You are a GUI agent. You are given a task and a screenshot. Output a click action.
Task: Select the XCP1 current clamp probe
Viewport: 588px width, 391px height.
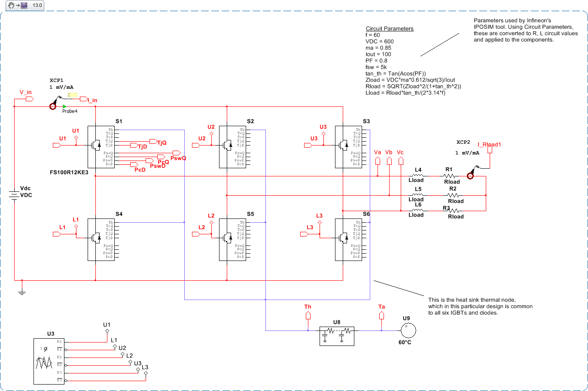pyautogui.click(x=53, y=106)
